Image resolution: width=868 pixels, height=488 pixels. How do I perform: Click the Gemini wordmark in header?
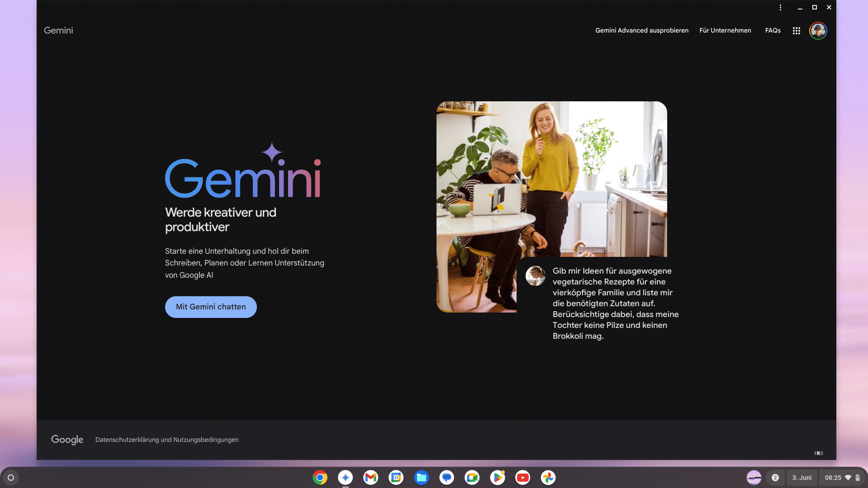(x=58, y=30)
